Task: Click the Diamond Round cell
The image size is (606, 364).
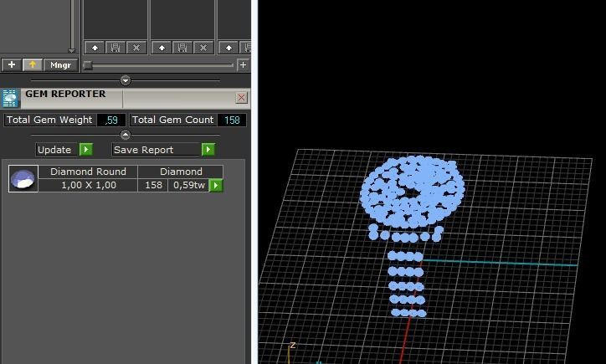Action: tap(88, 172)
